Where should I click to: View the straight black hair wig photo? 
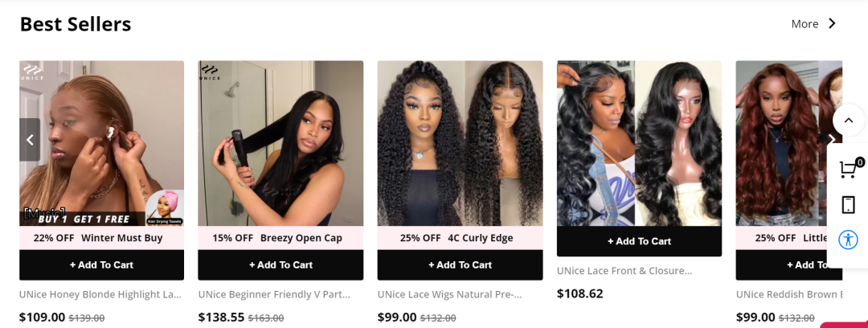point(280,143)
